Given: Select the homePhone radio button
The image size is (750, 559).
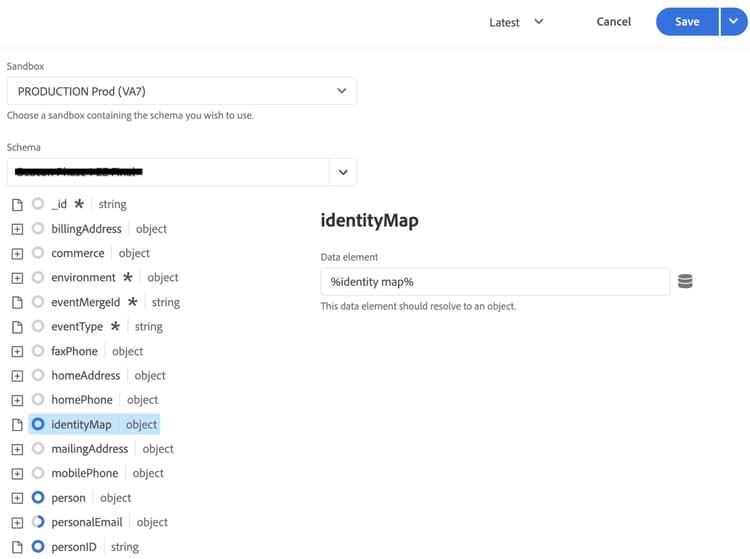Looking at the screenshot, I should (38, 399).
